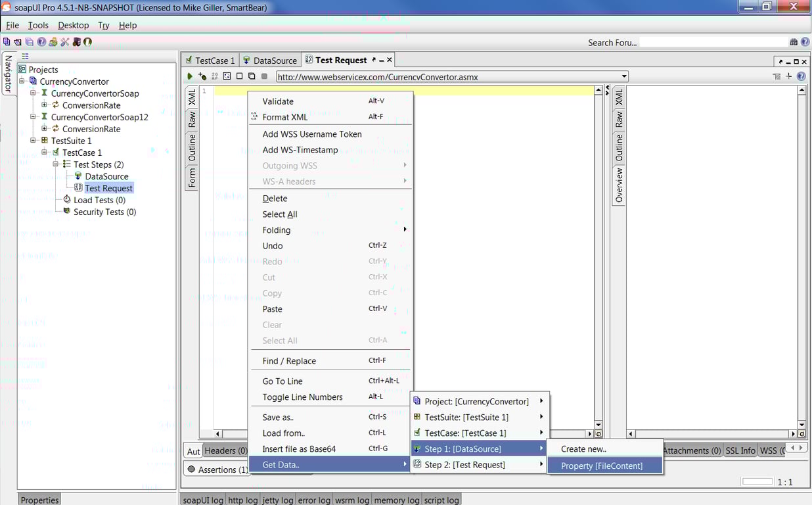Open the Folding submenu
This screenshot has height=505, width=812.
pos(330,230)
